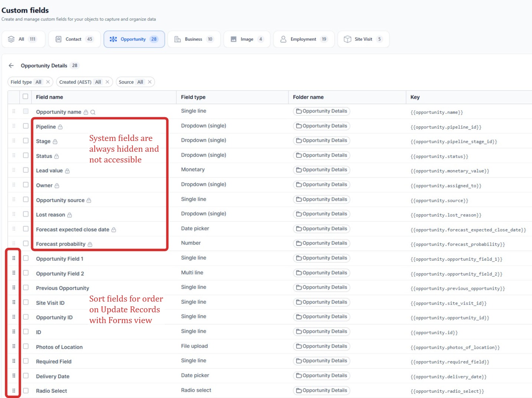532x398 pixels.
Task: Click the drag handle for Delivery Date
Action: click(14, 376)
